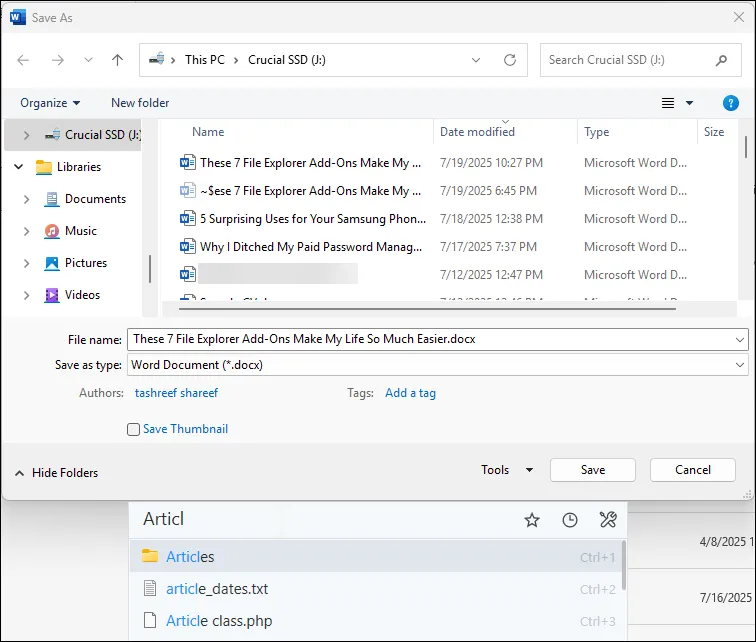This screenshot has width=756, height=642.
Task: Select This PC in the address path
Action: pos(205,60)
